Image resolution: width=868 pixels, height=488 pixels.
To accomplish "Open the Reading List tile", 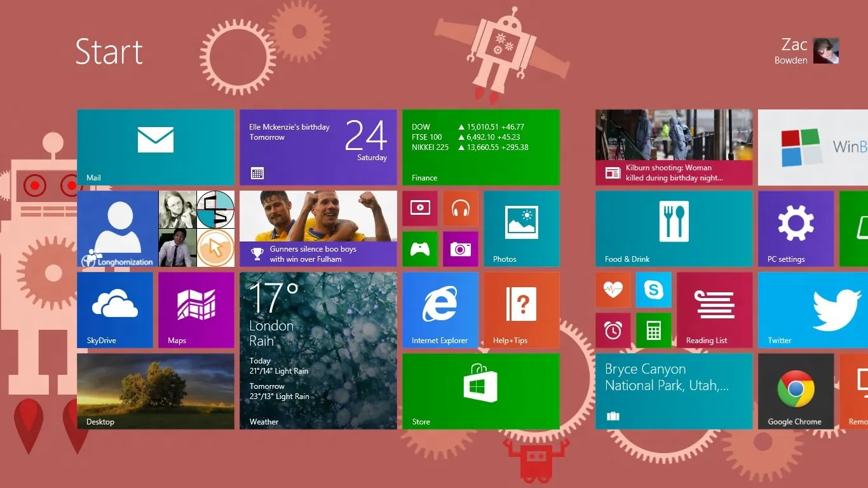I will (715, 310).
